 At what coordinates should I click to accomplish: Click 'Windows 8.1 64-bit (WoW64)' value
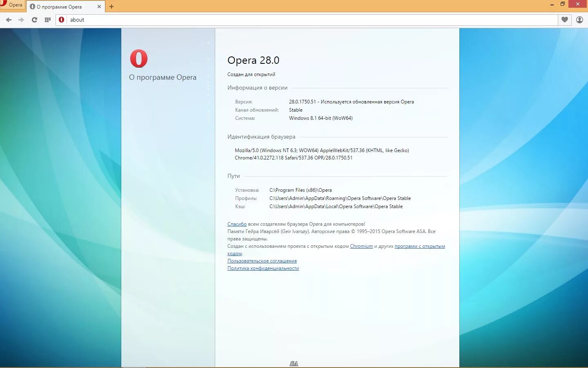321,118
